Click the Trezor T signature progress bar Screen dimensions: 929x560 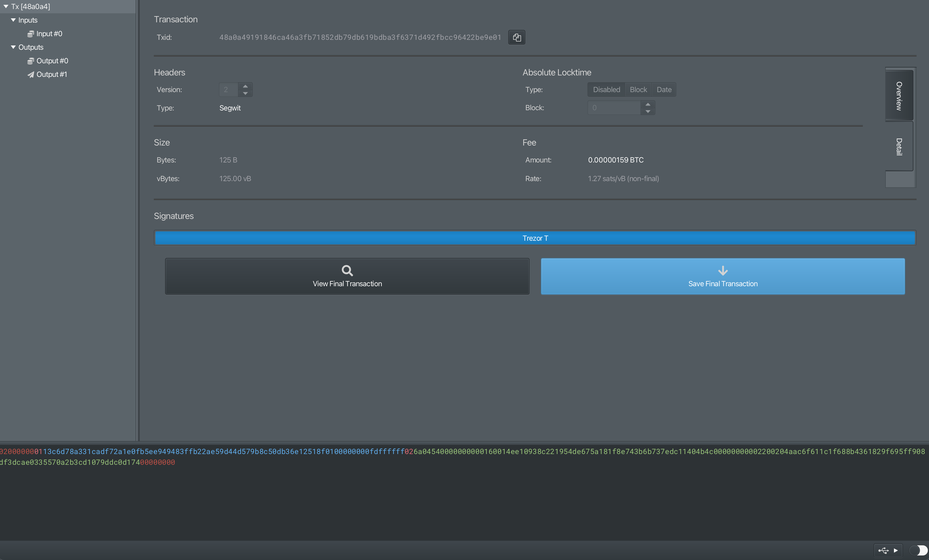535,238
